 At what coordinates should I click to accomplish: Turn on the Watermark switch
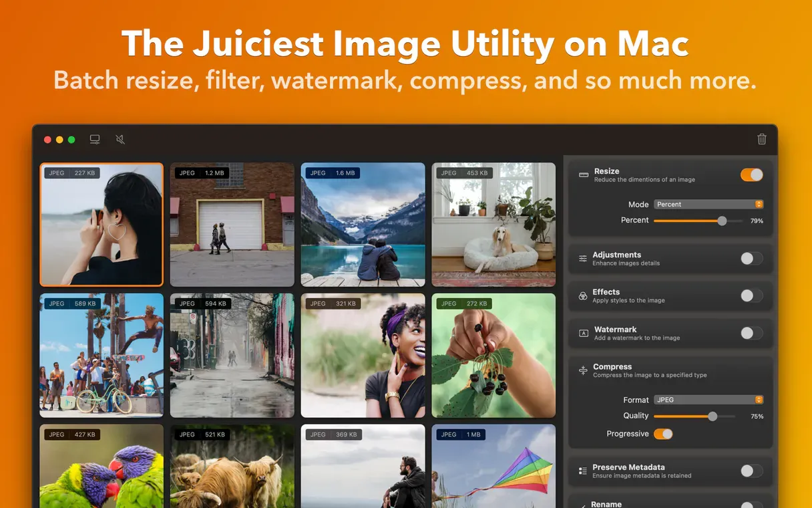tap(751, 333)
